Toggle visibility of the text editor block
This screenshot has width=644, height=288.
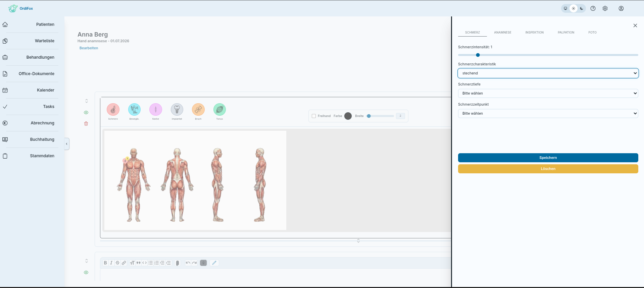pos(86,273)
